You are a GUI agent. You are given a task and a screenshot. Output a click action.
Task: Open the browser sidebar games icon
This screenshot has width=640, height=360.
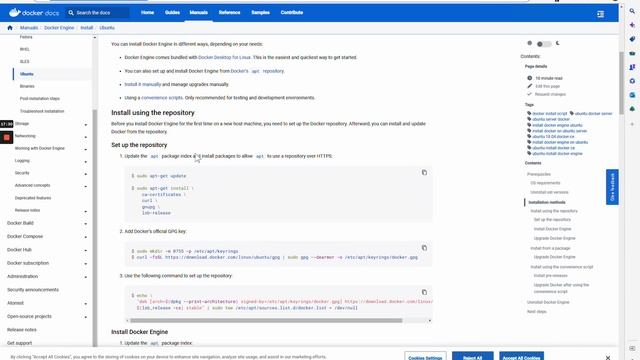pos(632,67)
